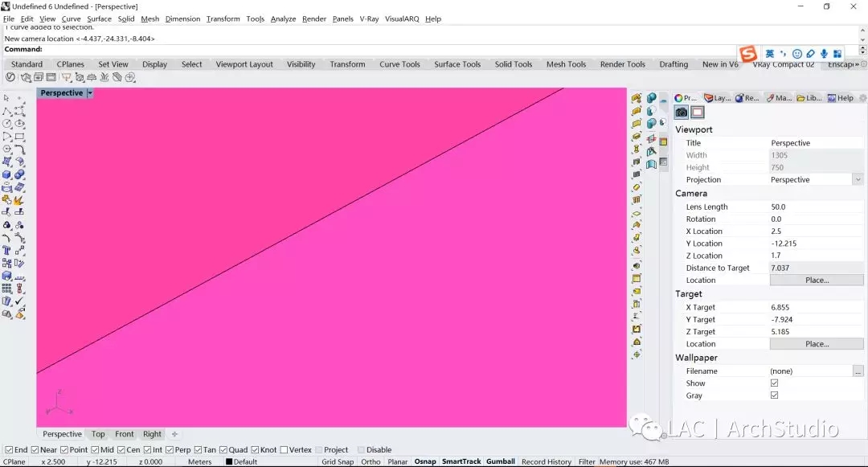868x467 pixels.
Task: Toggle the Mid osnap checkbox
Action: pos(95,450)
